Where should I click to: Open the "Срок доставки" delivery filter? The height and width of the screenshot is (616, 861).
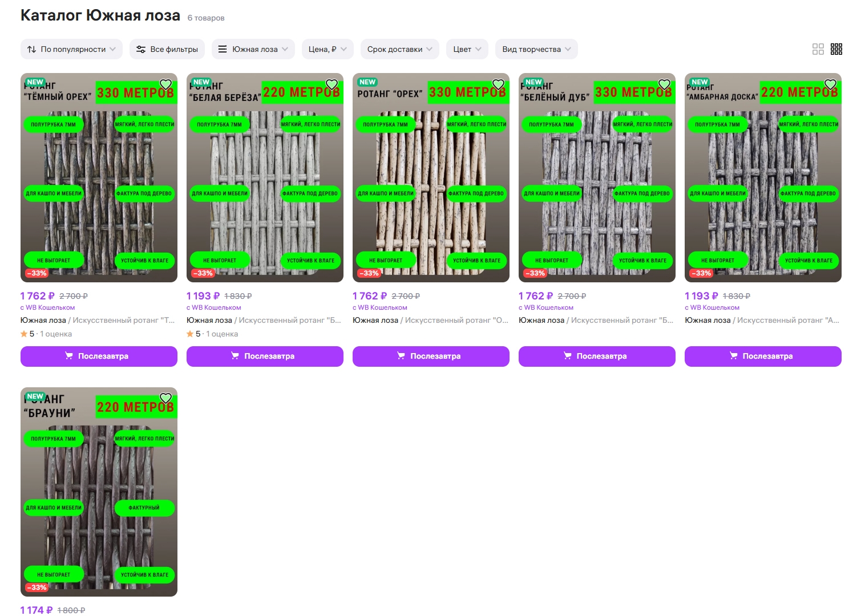[399, 49]
